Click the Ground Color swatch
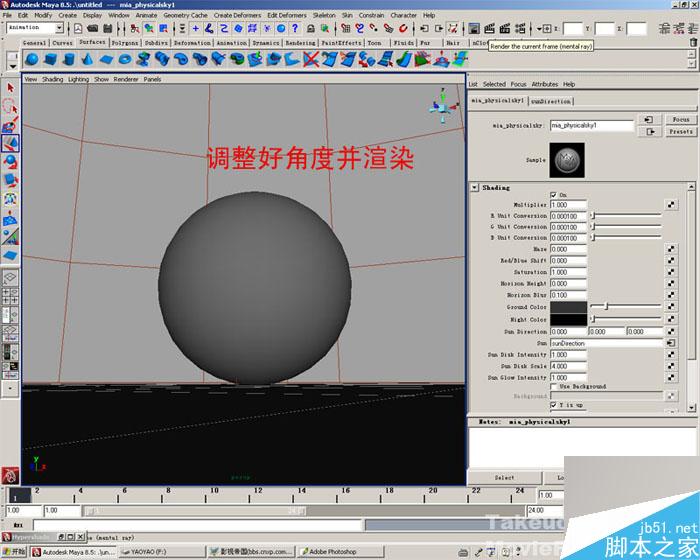The height and width of the screenshot is (560, 700). pyautogui.click(x=568, y=307)
